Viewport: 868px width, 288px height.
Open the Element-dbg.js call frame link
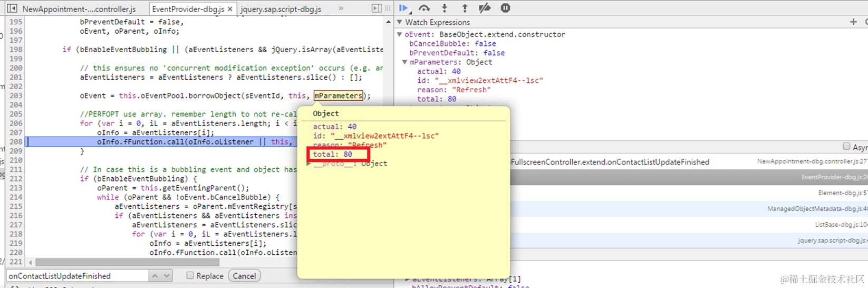pos(843,193)
